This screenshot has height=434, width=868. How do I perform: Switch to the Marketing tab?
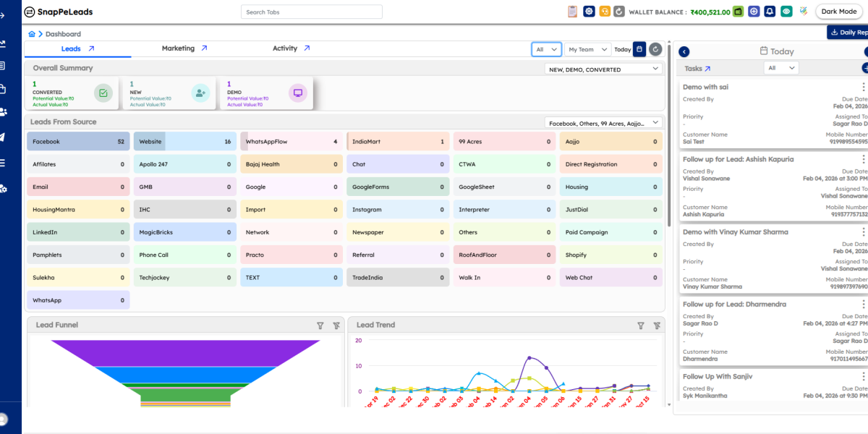pos(184,48)
